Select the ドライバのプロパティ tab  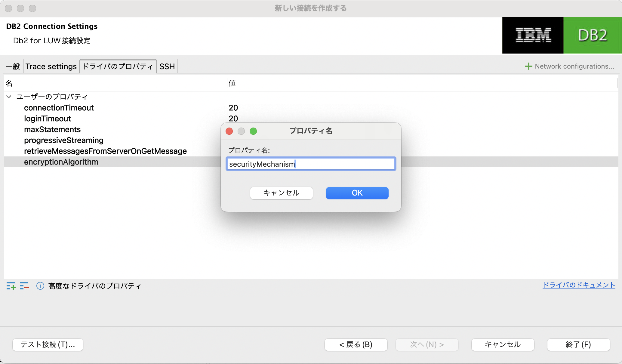[x=118, y=66]
